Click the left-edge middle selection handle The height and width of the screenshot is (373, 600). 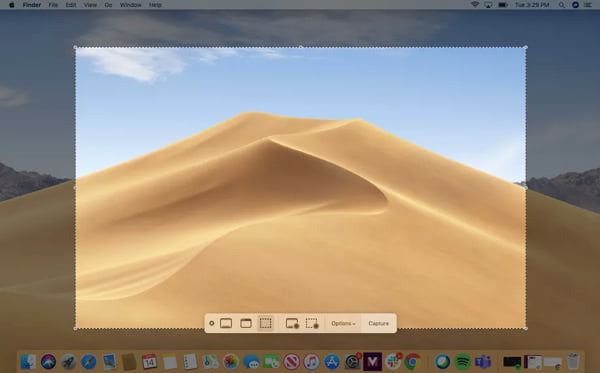pos(75,188)
